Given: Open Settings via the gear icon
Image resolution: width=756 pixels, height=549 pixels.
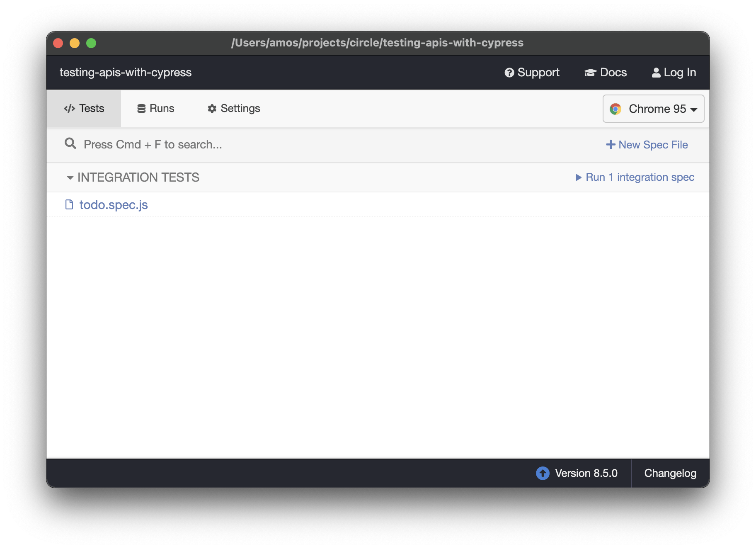Looking at the screenshot, I should click(212, 108).
